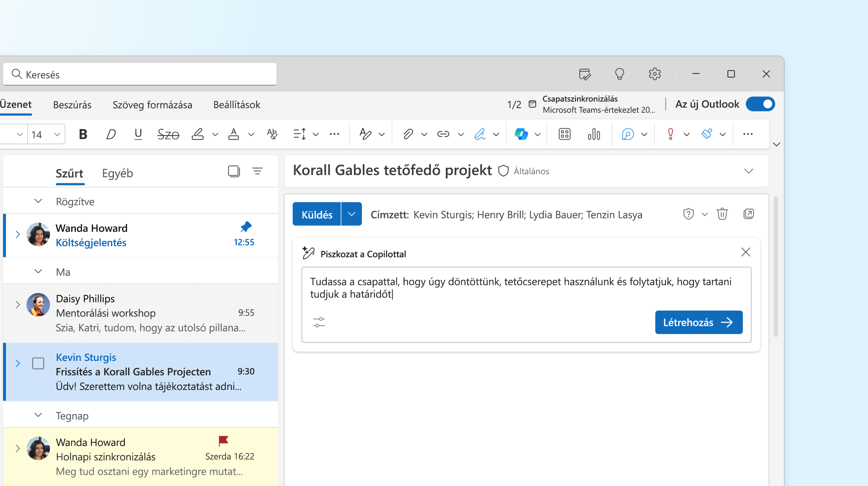Clear text formatting icon
868x486 pixels.
coord(272,134)
